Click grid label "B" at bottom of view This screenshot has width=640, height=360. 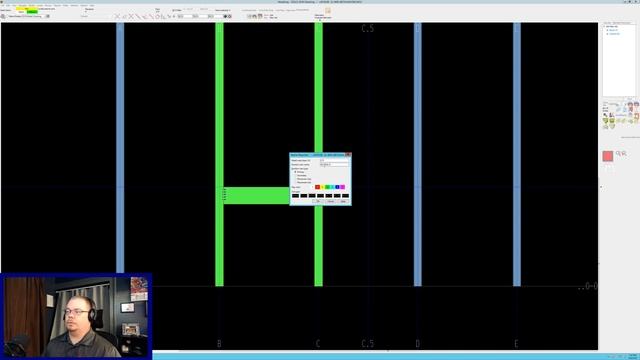click(x=220, y=344)
